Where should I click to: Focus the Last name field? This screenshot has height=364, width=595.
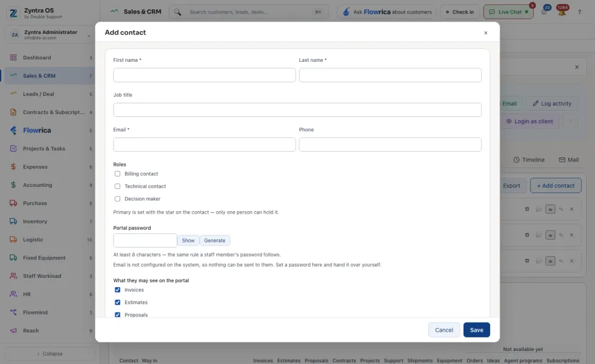(390, 75)
